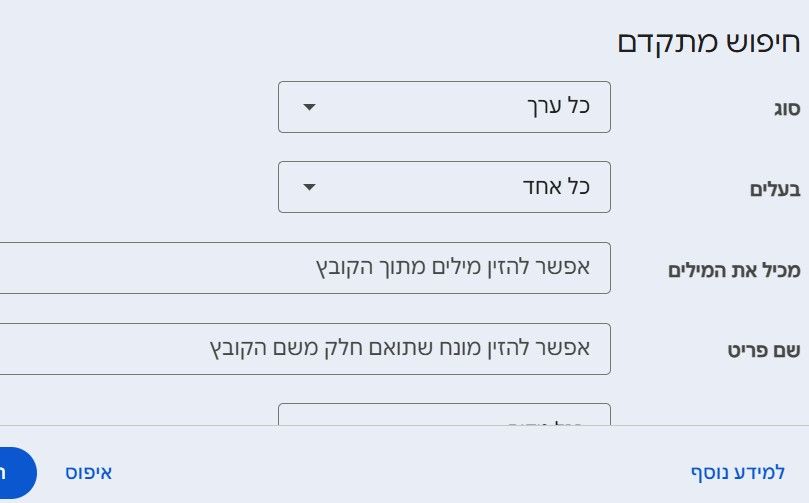Viewport: 809px width, 503px height.
Task: Select the כל אחד text in the owner box
Action: point(556,186)
